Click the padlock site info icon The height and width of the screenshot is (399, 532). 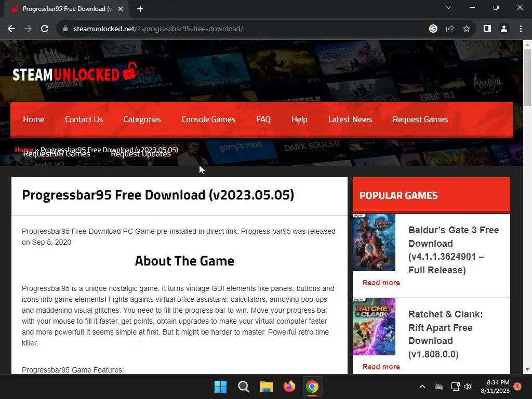tap(65, 29)
